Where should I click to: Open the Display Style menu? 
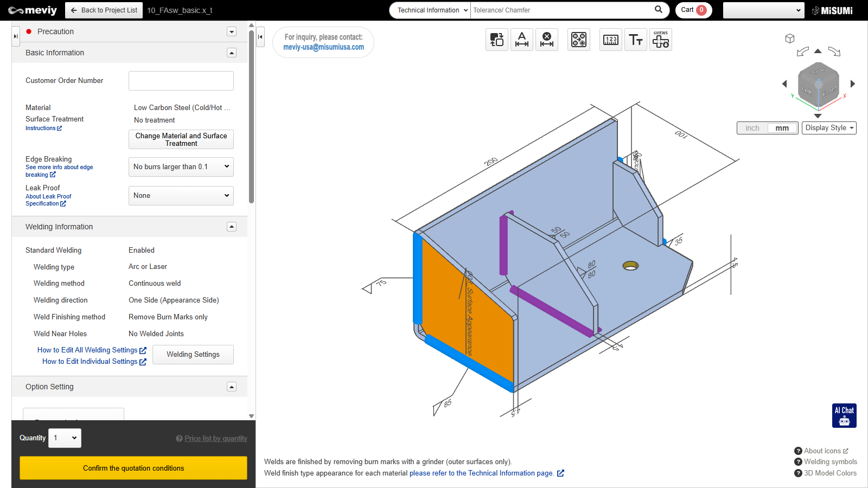(x=829, y=128)
